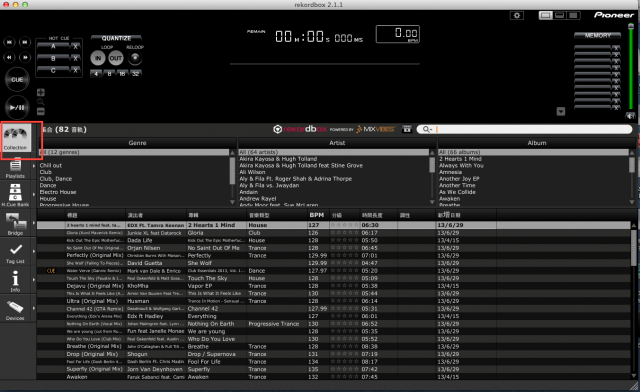Click the speaker mute icon

point(631,116)
